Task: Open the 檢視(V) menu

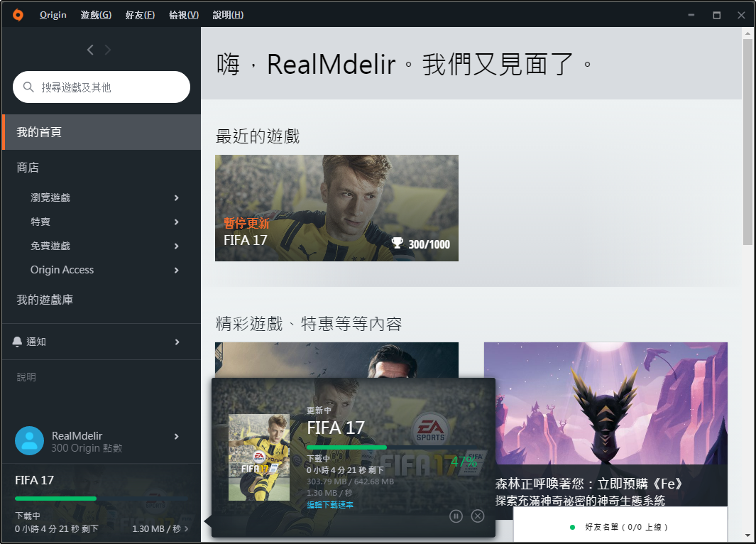Action: (x=184, y=15)
